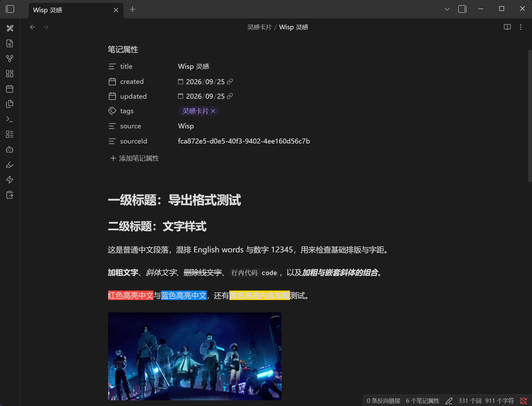Click the vertical scrollbar thumb
The width and height of the screenshot is (532, 406).
(x=530, y=116)
